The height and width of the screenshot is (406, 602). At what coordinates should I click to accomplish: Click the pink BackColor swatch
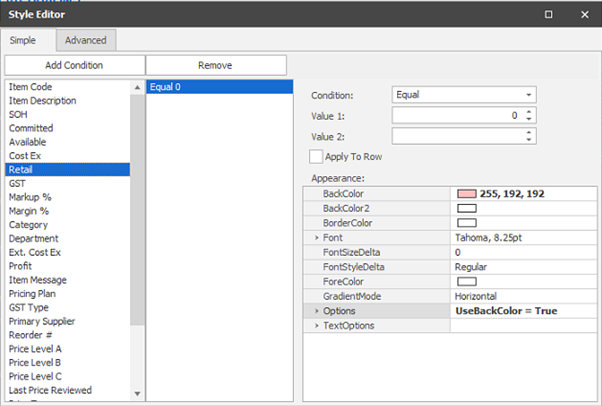point(466,194)
